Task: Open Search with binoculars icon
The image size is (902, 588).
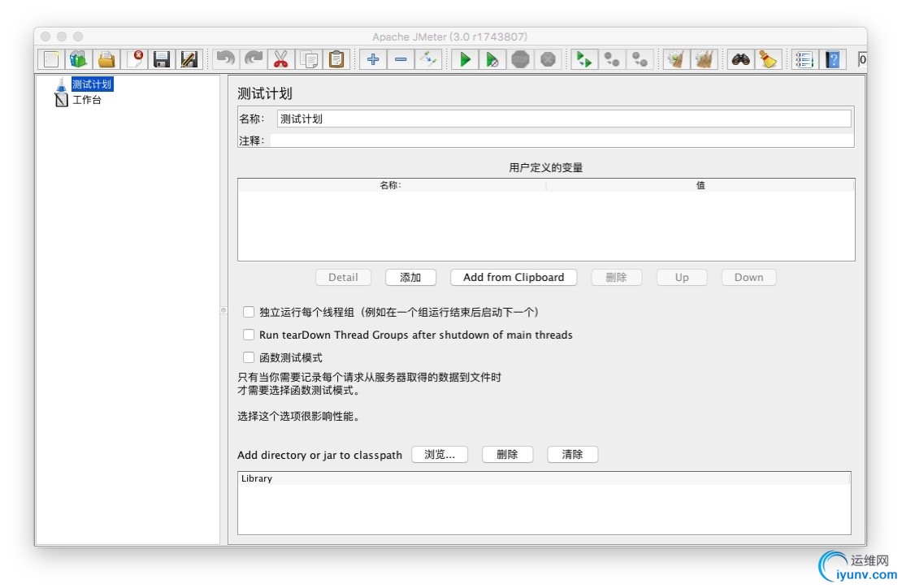Action: pyautogui.click(x=740, y=59)
